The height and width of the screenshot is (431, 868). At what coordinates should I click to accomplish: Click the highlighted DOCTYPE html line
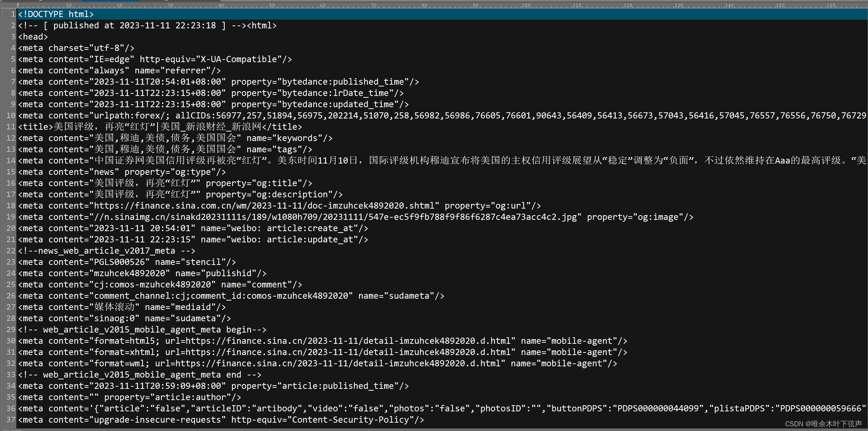56,14
